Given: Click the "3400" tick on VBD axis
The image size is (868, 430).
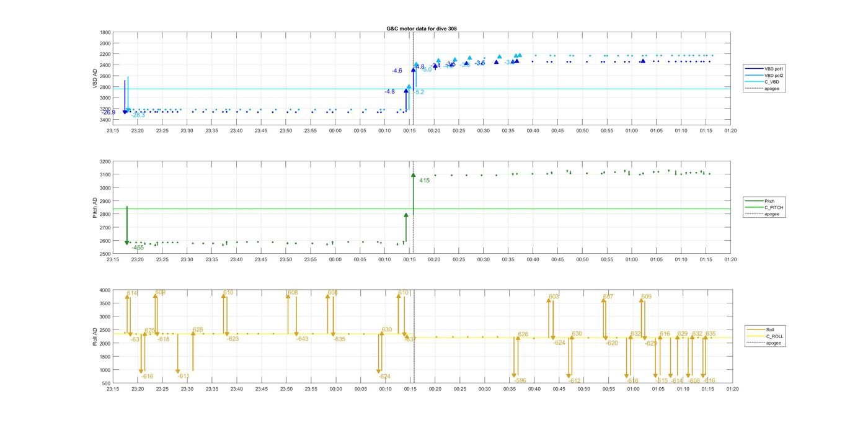Looking at the screenshot, I should tap(105, 120).
